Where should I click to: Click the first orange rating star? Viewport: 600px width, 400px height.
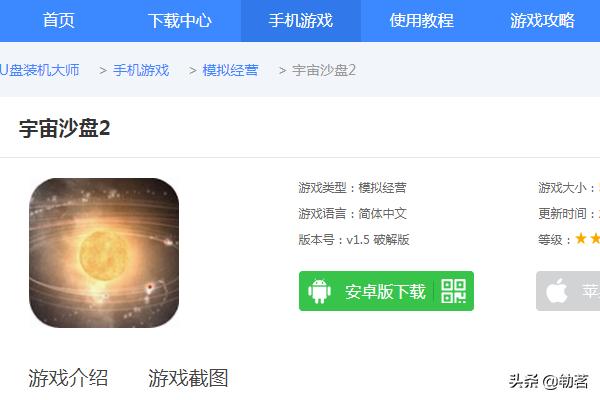click(581, 238)
